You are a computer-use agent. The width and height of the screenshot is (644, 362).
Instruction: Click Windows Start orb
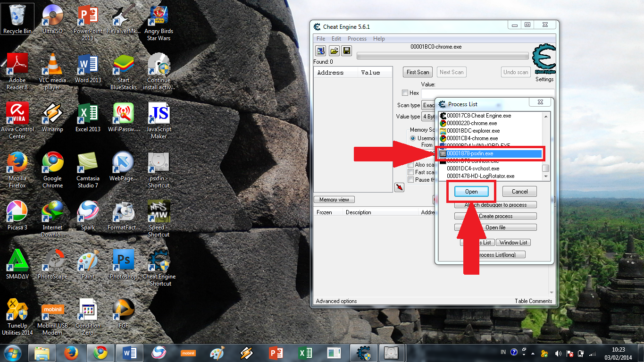(x=13, y=353)
